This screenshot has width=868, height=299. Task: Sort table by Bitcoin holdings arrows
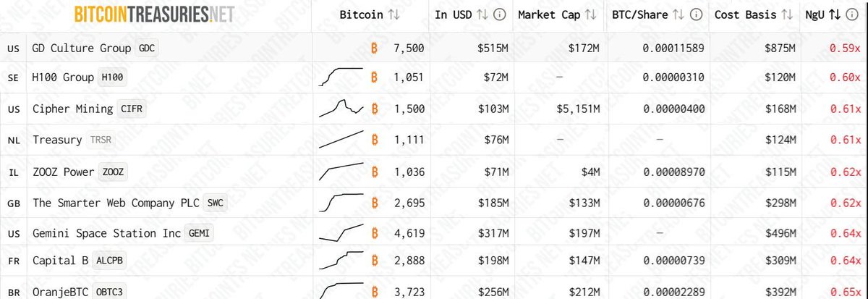tap(393, 14)
